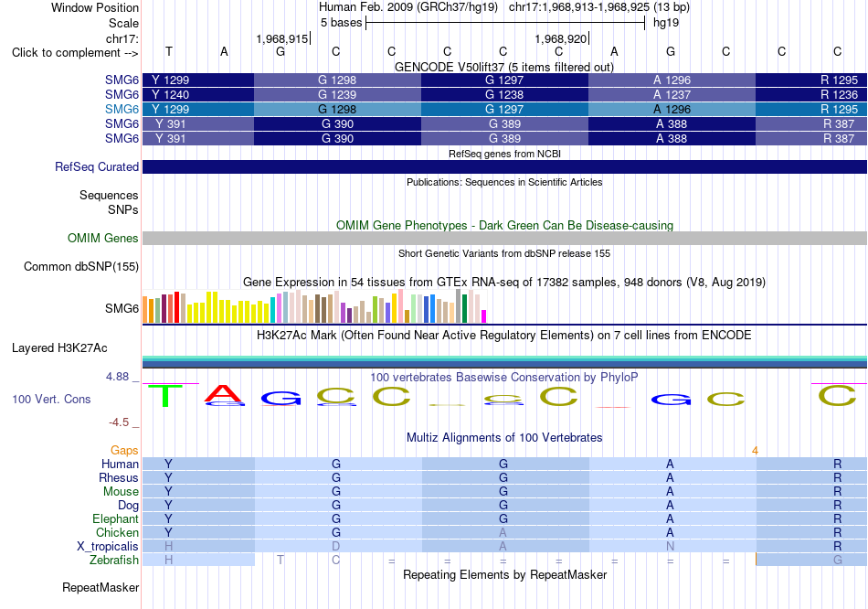Click the -4.5 PhyloP lower limit value

coord(119,422)
